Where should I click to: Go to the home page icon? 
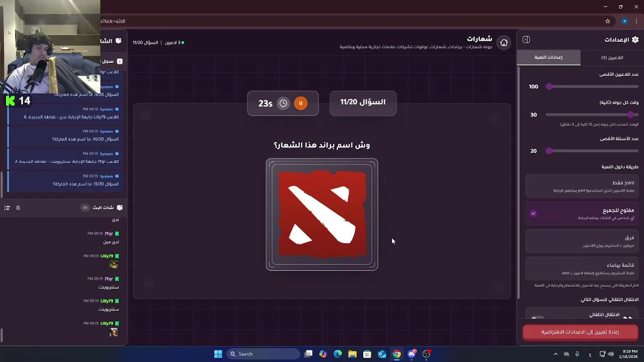504,43
